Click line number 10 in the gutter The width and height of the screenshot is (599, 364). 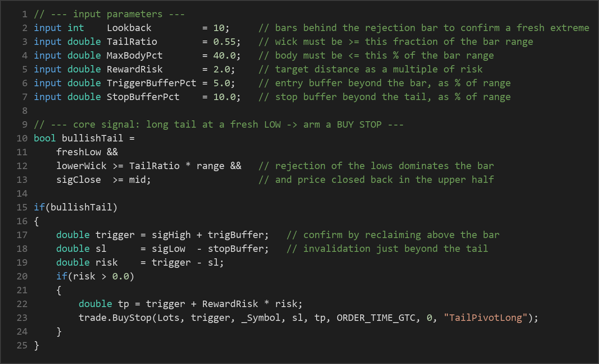[22, 138]
